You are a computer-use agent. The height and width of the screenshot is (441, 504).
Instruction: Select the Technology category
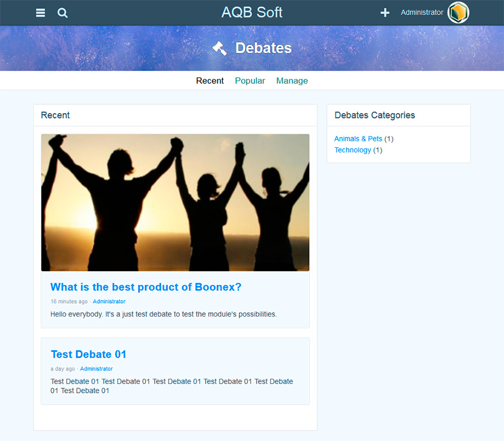pos(352,150)
